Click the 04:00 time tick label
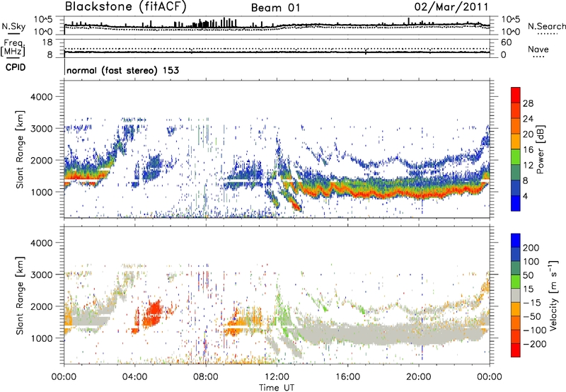 [135, 377]
